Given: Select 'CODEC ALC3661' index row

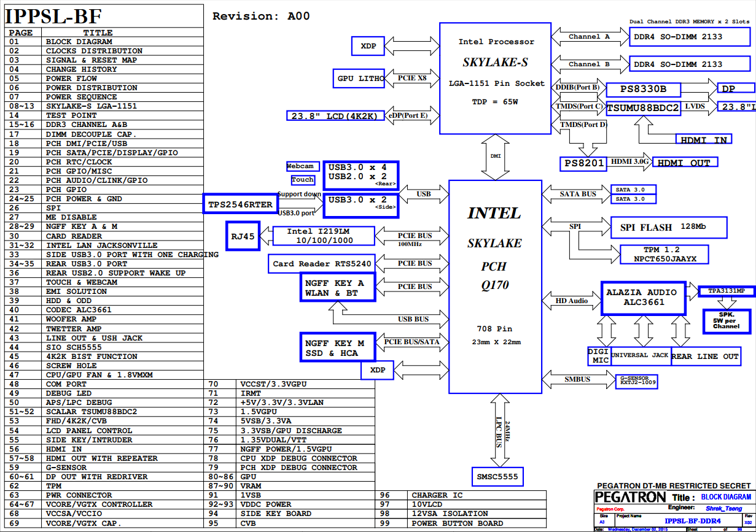Looking at the screenshot, I should [x=104, y=310].
